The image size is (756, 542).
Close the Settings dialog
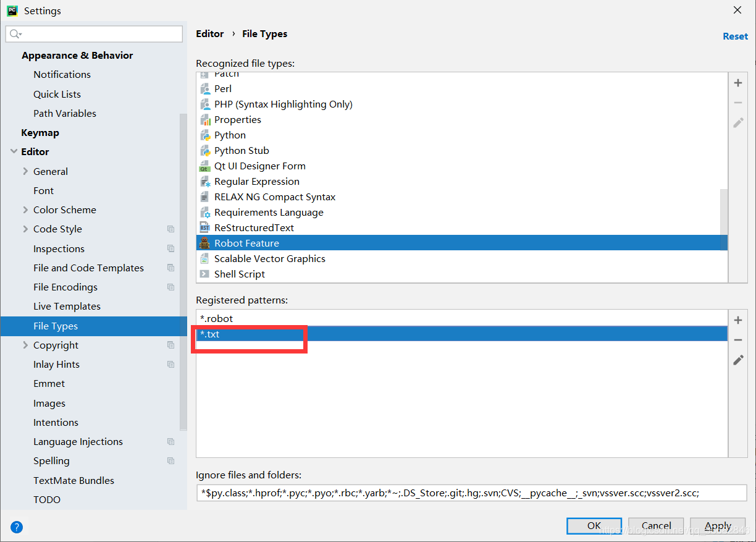coord(737,11)
